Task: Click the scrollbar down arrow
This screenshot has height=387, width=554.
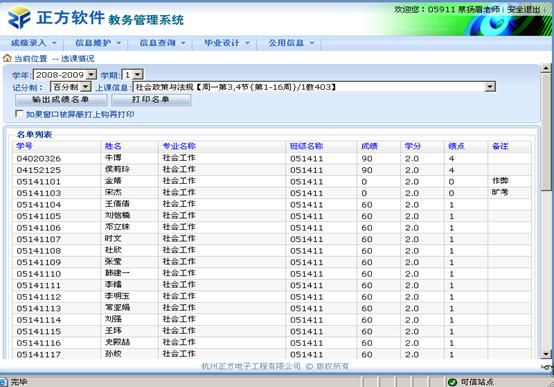Action: 546,354
